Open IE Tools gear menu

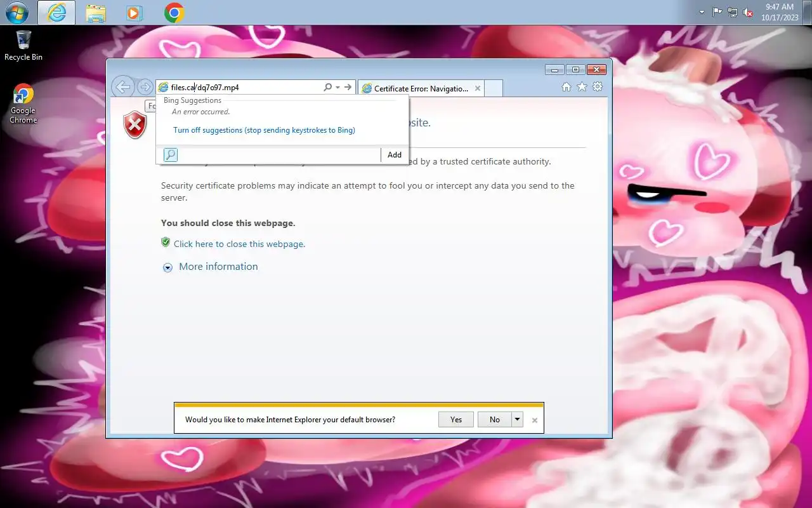point(598,87)
